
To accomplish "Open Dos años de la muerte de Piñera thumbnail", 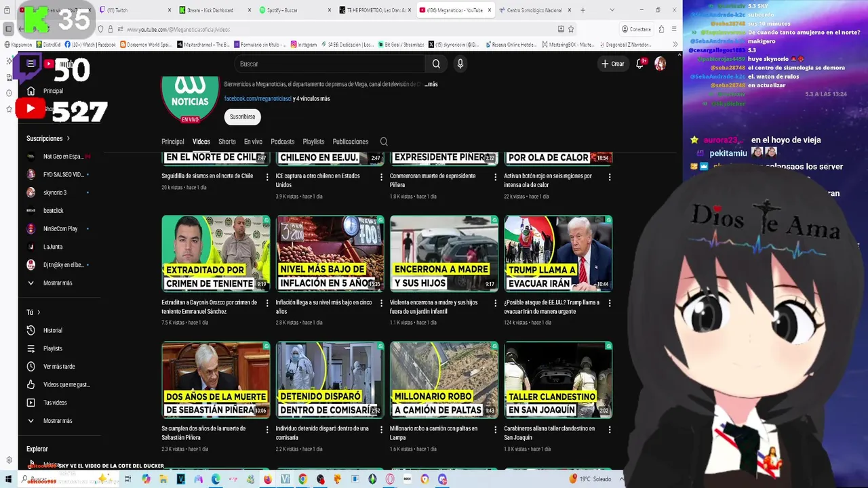I will click(216, 380).
